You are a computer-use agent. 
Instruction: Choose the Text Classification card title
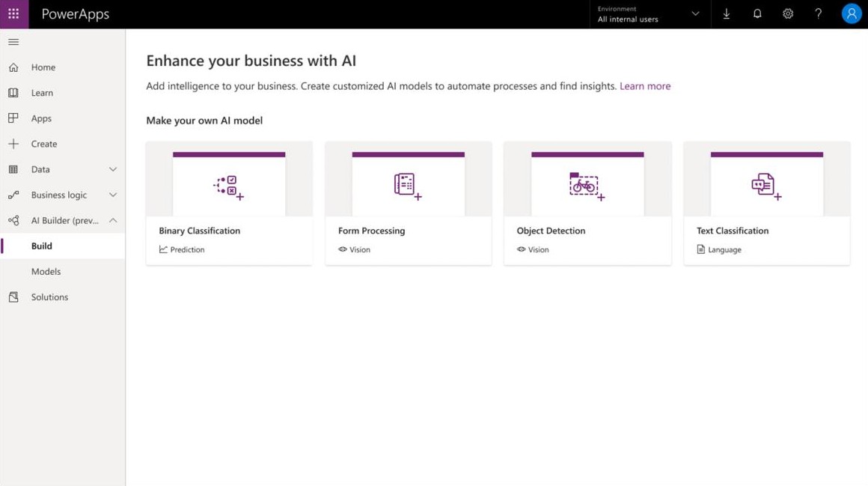(x=733, y=231)
